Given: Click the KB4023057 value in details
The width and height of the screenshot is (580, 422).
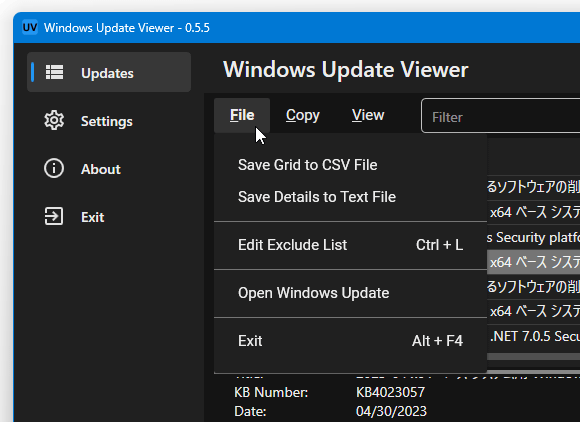Looking at the screenshot, I should (x=390, y=392).
